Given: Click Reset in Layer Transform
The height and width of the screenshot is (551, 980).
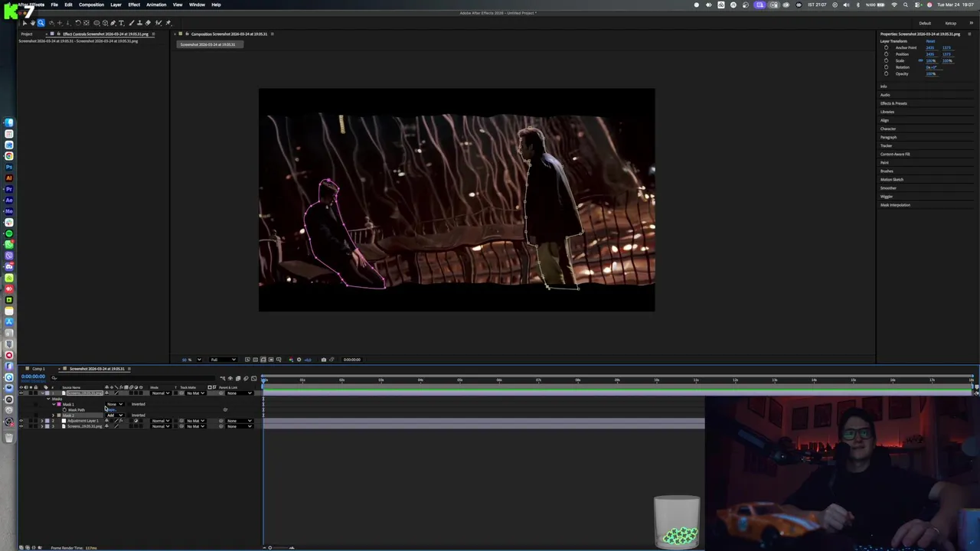Looking at the screenshot, I should pos(930,41).
